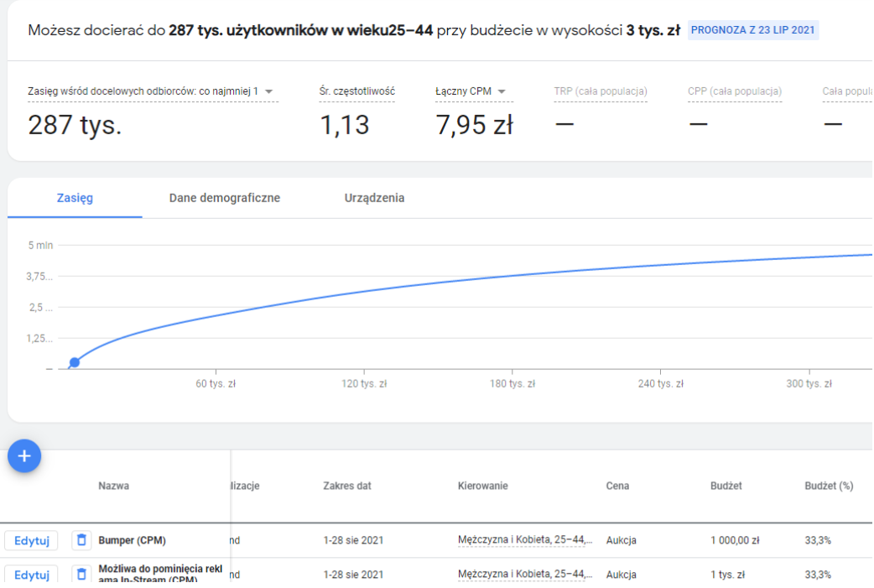Click the Zakres dat column header
The height and width of the screenshot is (588, 874).
(x=346, y=486)
